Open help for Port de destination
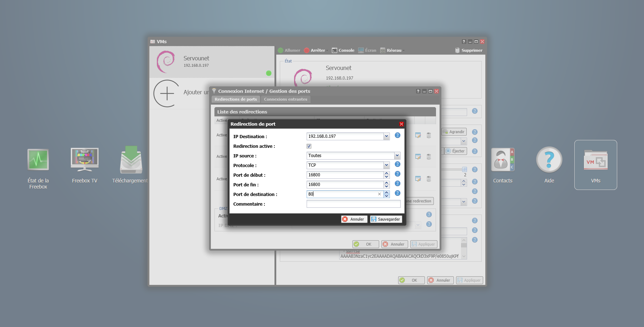Image resolution: width=644 pixels, height=327 pixels. (x=397, y=193)
